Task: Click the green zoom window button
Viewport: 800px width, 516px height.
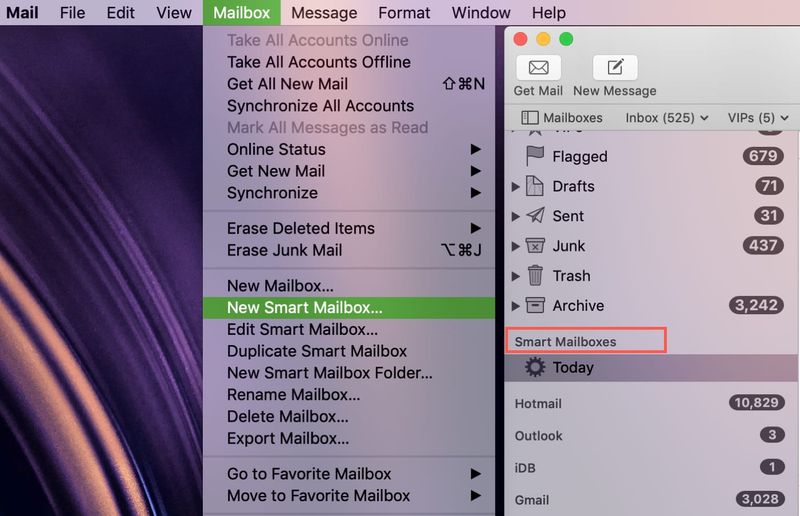Action: (x=566, y=39)
